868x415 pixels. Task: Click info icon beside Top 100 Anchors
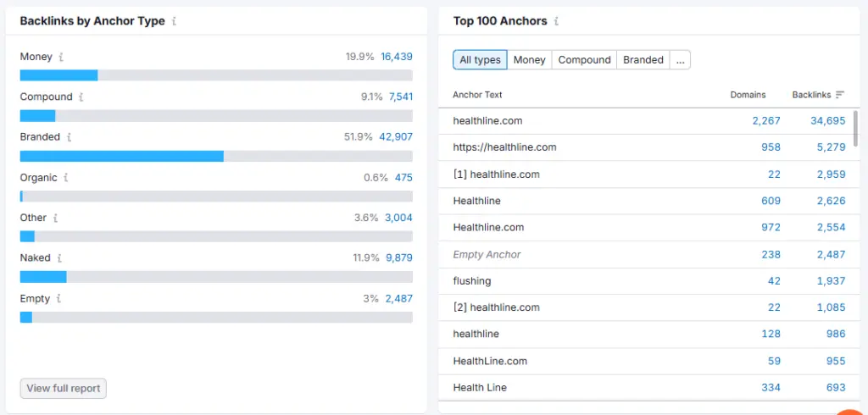[x=556, y=21]
